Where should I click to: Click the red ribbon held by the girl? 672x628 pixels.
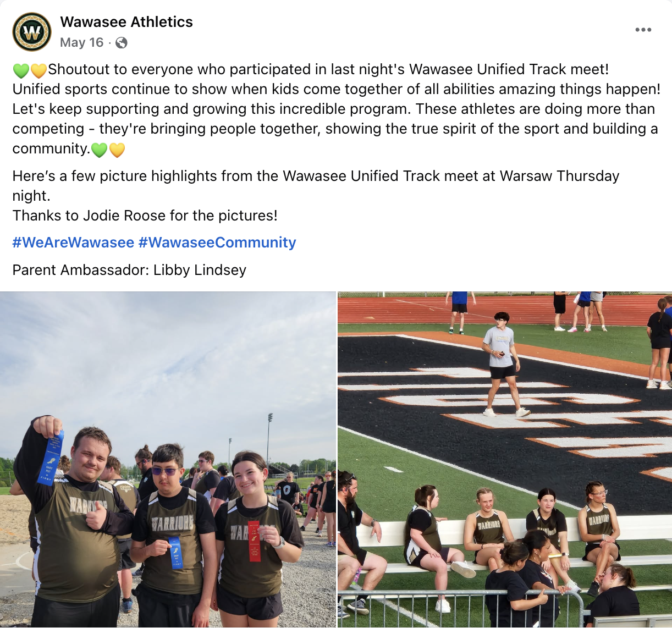[x=254, y=541]
